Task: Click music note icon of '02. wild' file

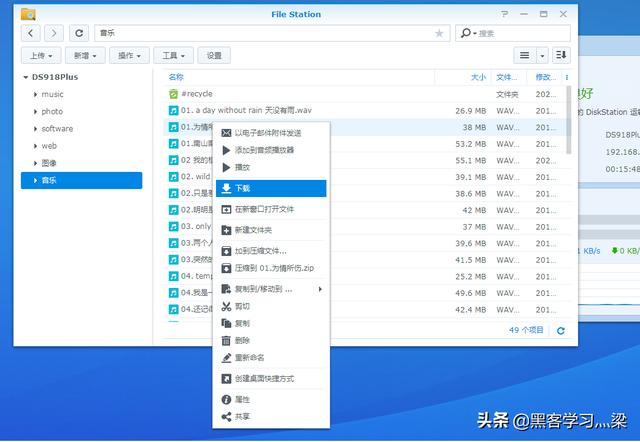Action: (173, 177)
